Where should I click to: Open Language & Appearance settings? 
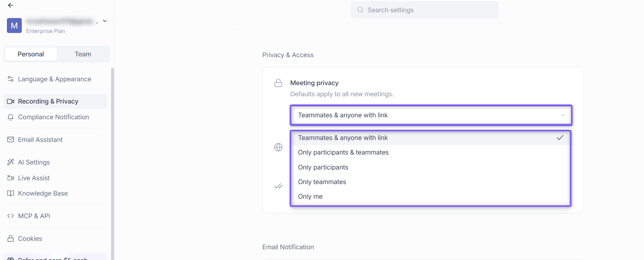pyautogui.click(x=55, y=79)
